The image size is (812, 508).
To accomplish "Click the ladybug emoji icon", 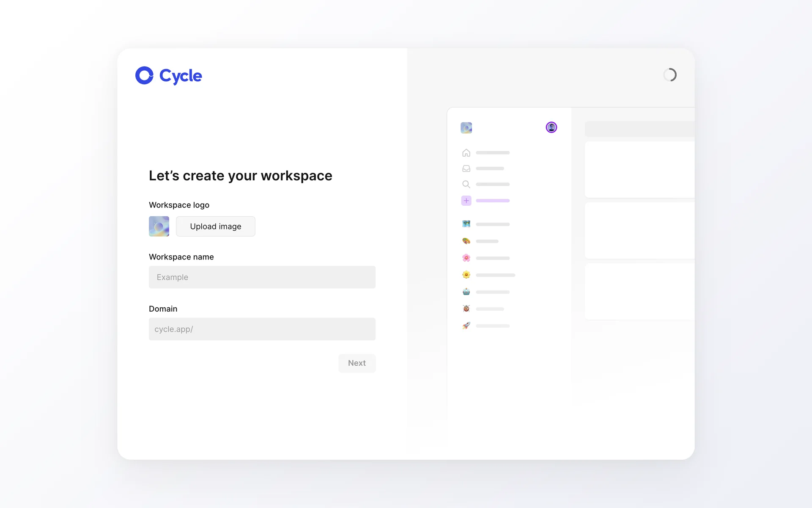I will tap(466, 309).
